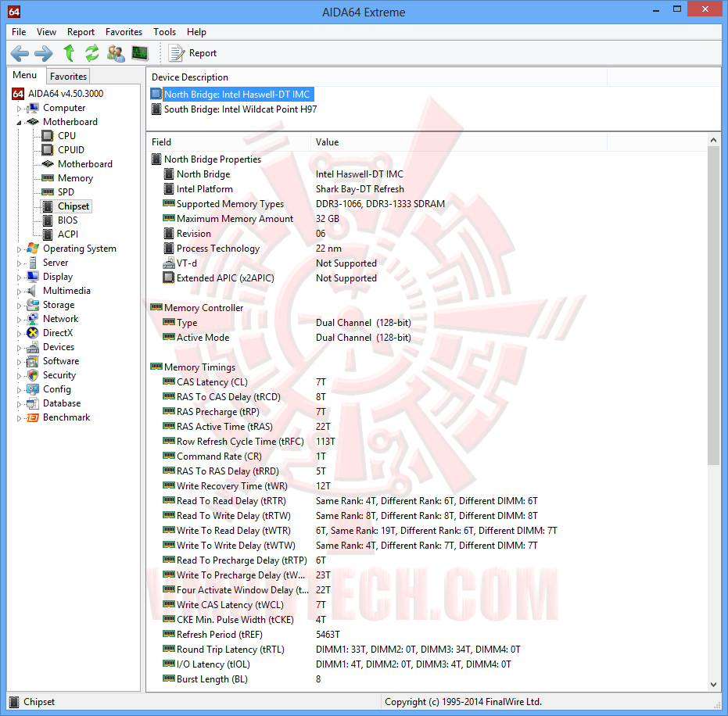728x716 pixels.
Task: Select the Command Rate (CR) row
Action: [x=427, y=456]
